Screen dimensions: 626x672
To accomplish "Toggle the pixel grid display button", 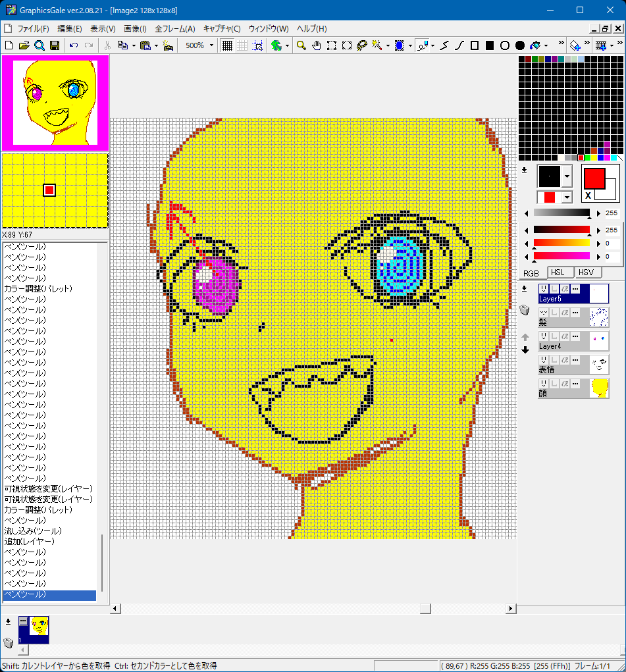I will click(227, 45).
